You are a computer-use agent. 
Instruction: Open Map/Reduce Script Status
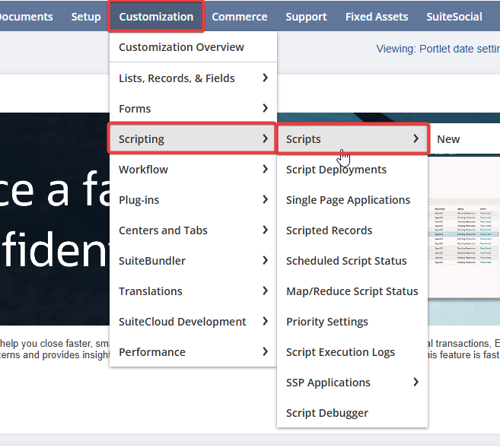pyautogui.click(x=352, y=291)
